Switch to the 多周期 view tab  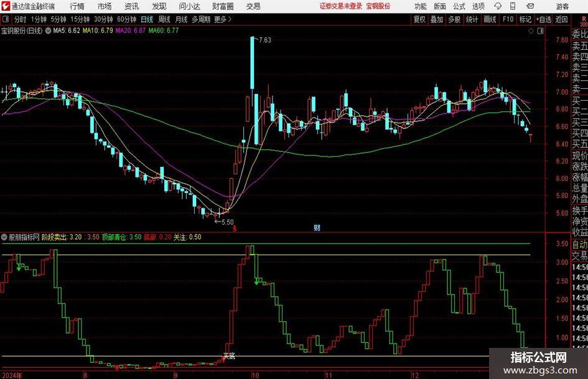click(200, 19)
